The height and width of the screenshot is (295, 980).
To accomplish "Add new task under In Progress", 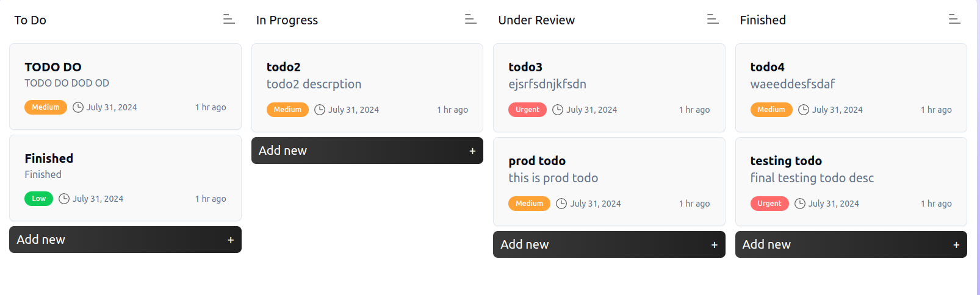I will pos(367,151).
